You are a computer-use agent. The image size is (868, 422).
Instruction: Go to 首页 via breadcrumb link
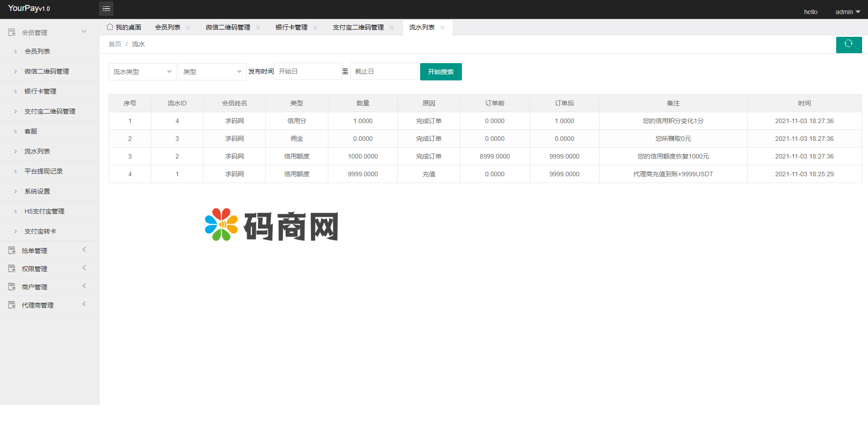115,44
